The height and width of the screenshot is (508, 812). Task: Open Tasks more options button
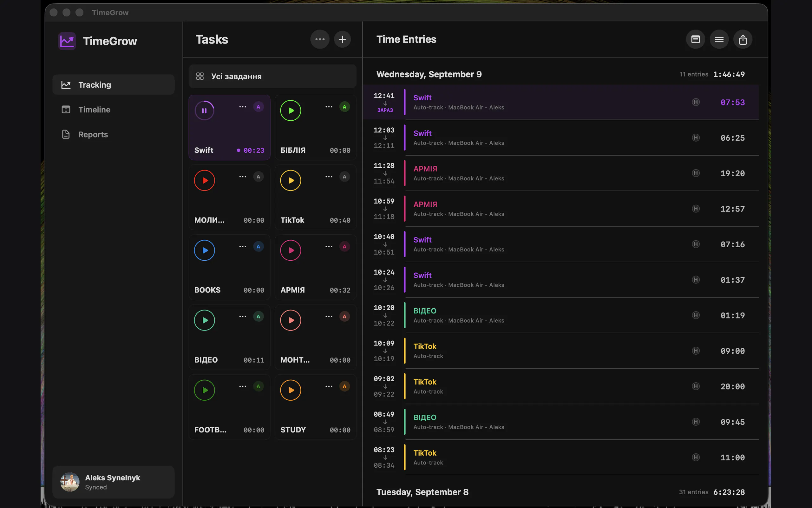tap(320, 39)
